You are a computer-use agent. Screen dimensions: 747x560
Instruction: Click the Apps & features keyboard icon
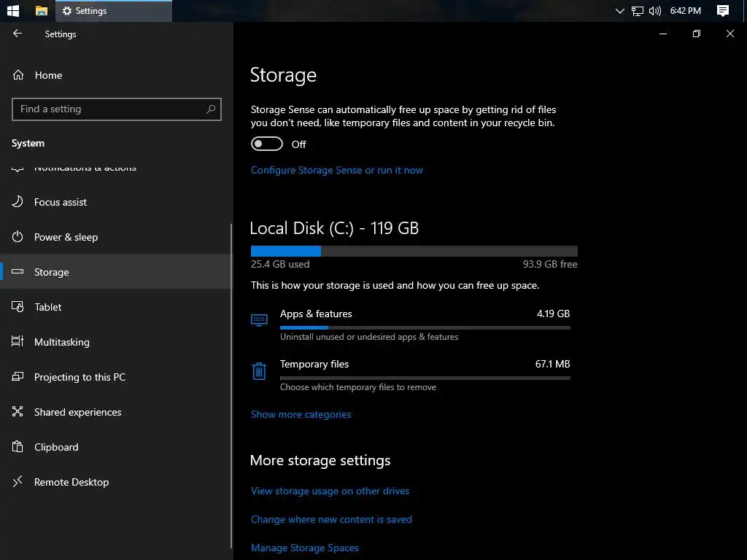pos(259,320)
